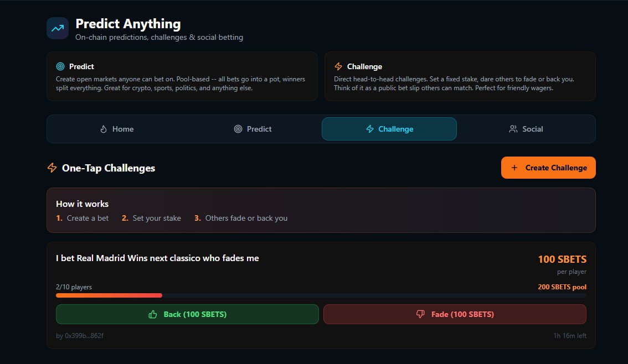Click the plus icon in Create Challenge button
Screen dimensions: 628x364
click(514, 168)
